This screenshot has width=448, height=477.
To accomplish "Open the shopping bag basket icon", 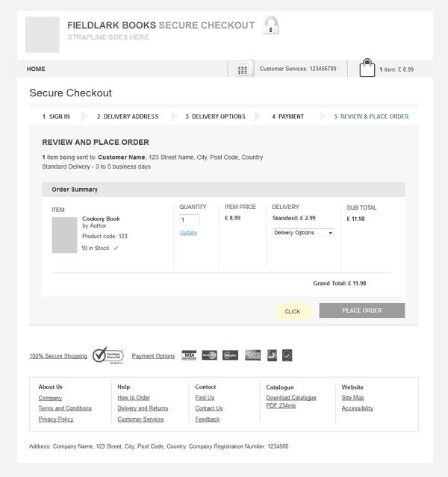I will (367, 68).
